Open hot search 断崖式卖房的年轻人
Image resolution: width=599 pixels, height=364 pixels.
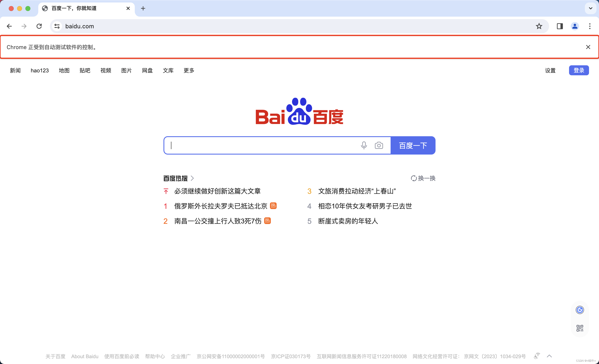(x=348, y=221)
